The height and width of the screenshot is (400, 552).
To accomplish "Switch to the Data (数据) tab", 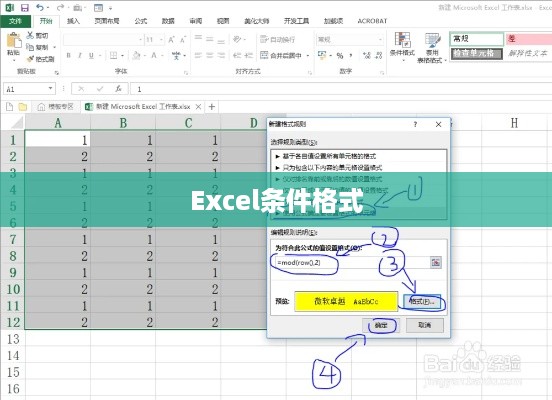I will [168, 21].
